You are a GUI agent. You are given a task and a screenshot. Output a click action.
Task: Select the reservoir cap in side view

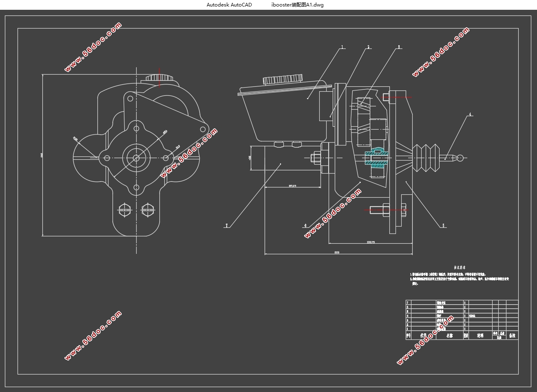283,79
